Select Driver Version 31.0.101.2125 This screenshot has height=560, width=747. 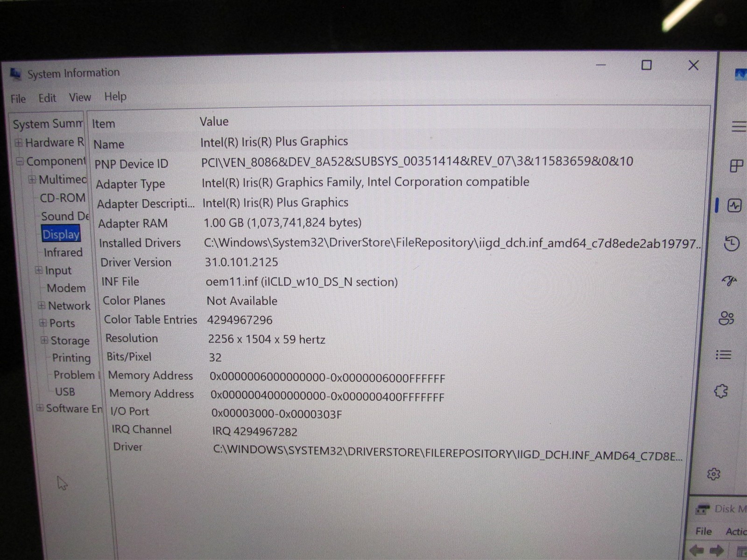tap(241, 262)
